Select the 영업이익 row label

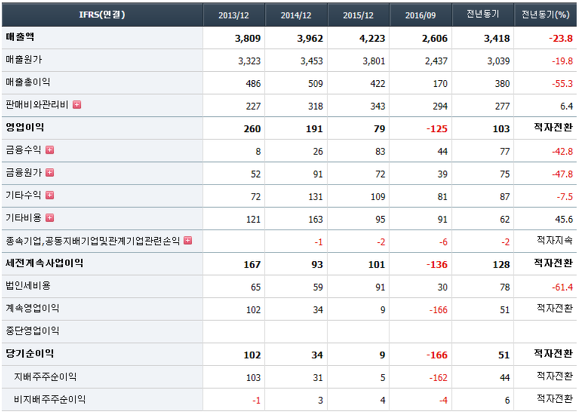pyautogui.click(x=25, y=128)
